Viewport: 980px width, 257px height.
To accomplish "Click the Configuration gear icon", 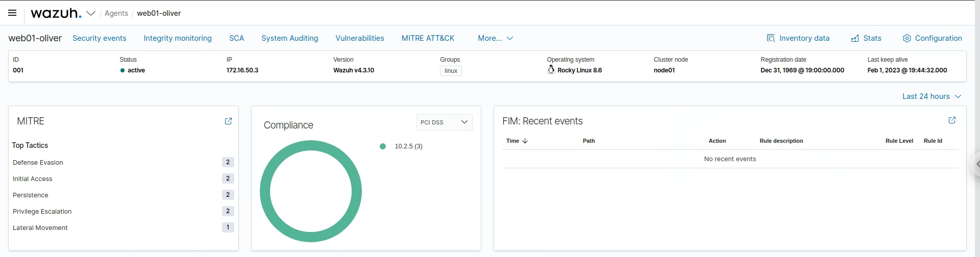I will pyautogui.click(x=907, y=38).
